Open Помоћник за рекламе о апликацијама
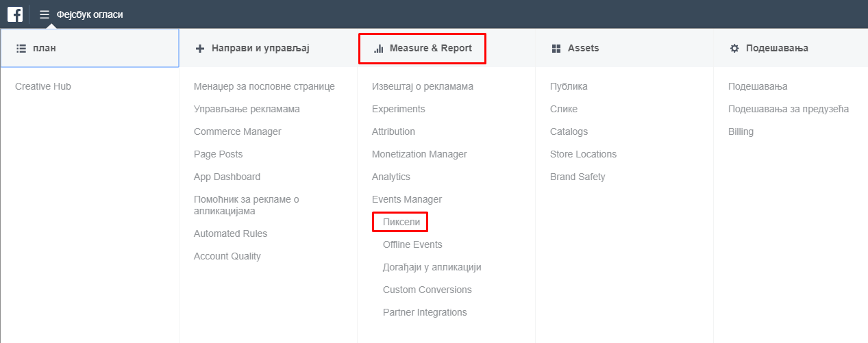 pyautogui.click(x=247, y=205)
